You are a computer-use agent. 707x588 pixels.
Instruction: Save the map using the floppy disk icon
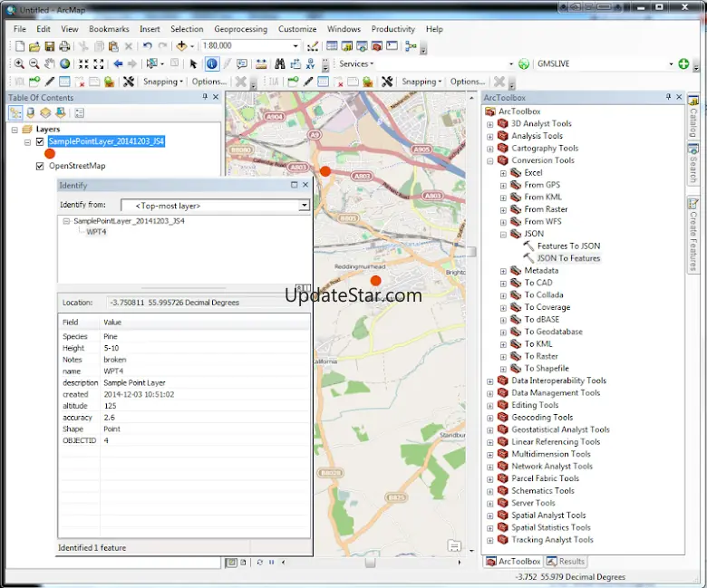50,46
